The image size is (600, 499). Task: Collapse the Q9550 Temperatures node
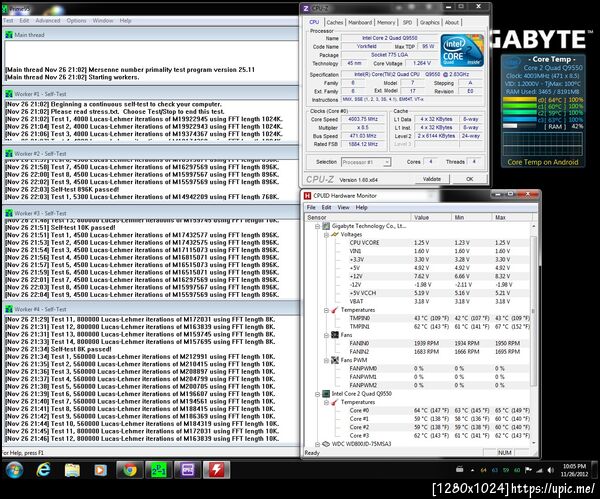(326, 402)
